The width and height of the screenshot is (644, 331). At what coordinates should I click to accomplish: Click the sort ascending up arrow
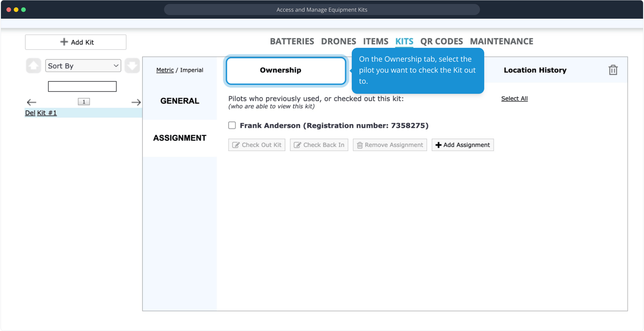(x=33, y=66)
